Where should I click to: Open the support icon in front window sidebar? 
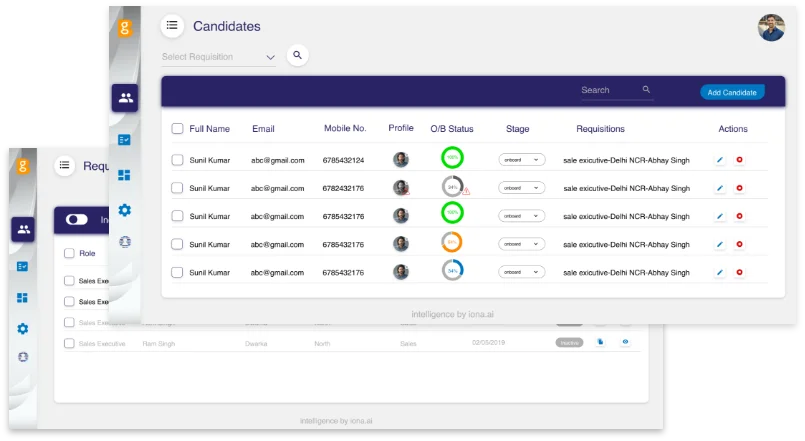point(125,241)
